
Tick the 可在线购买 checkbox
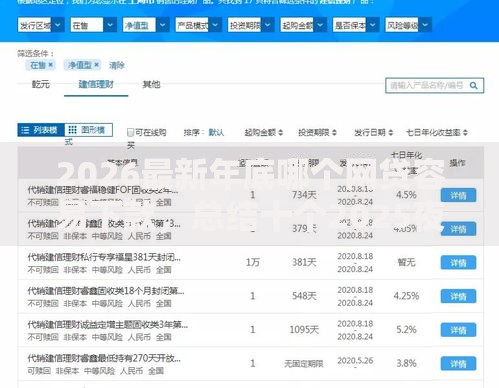click(130, 132)
